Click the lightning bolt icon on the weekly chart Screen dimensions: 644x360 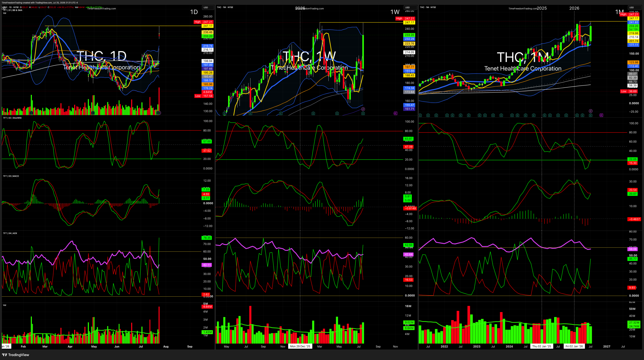click(363, 109)
